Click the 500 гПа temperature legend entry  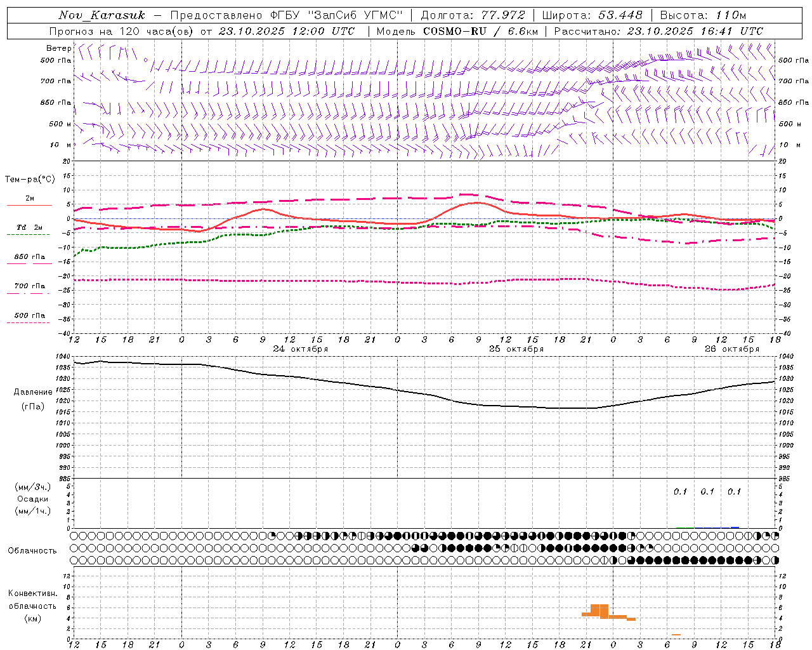click(x=30, y=315)
